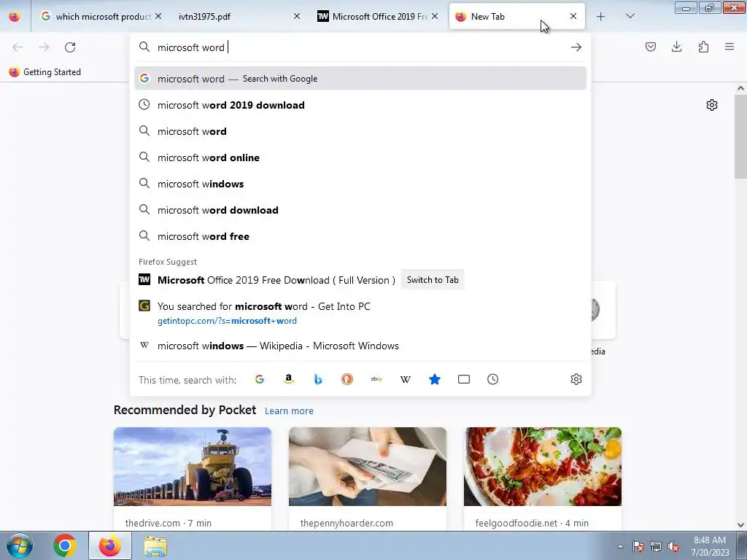Open Microsoft Office 2019 Free Download suggestion
This screenshot has width=747, height=560.
click(276, 280)
